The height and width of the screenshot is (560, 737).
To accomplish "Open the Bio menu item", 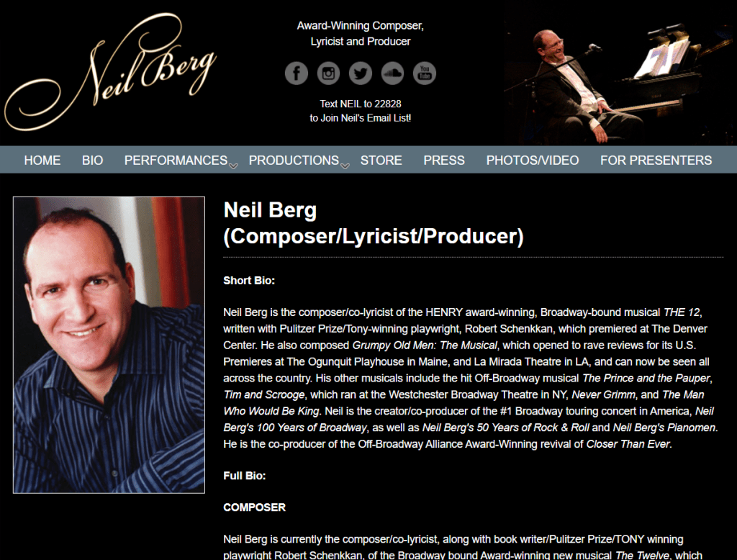I will 93,161.
